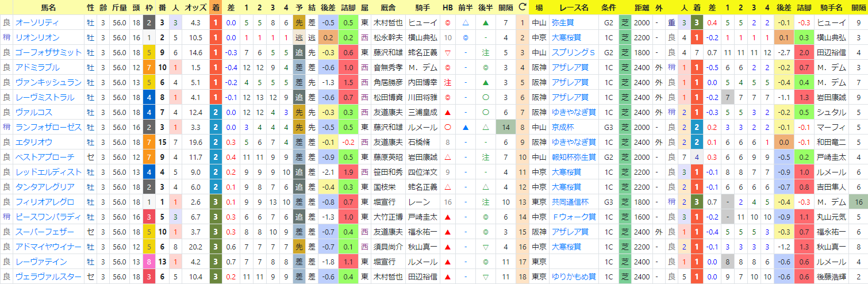Click odds value 19.6
868x284 pixels.
(x=195, y=142)
